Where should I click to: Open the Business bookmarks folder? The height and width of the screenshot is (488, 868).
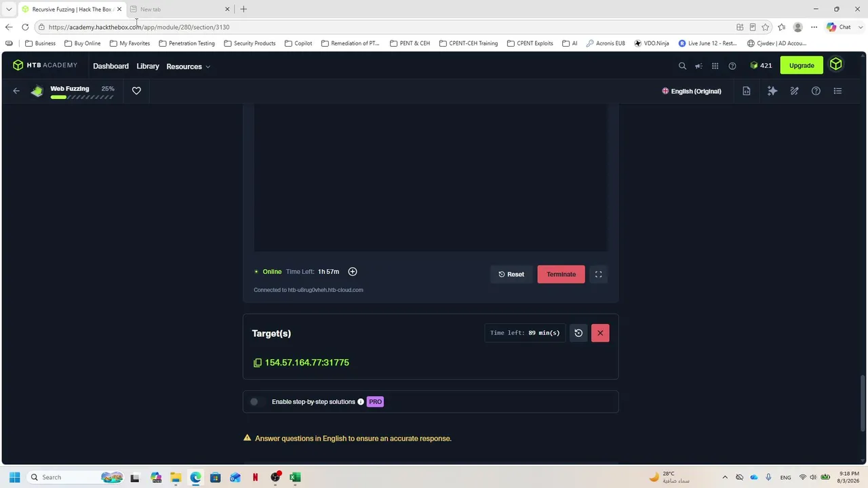[x=40, y=43]
